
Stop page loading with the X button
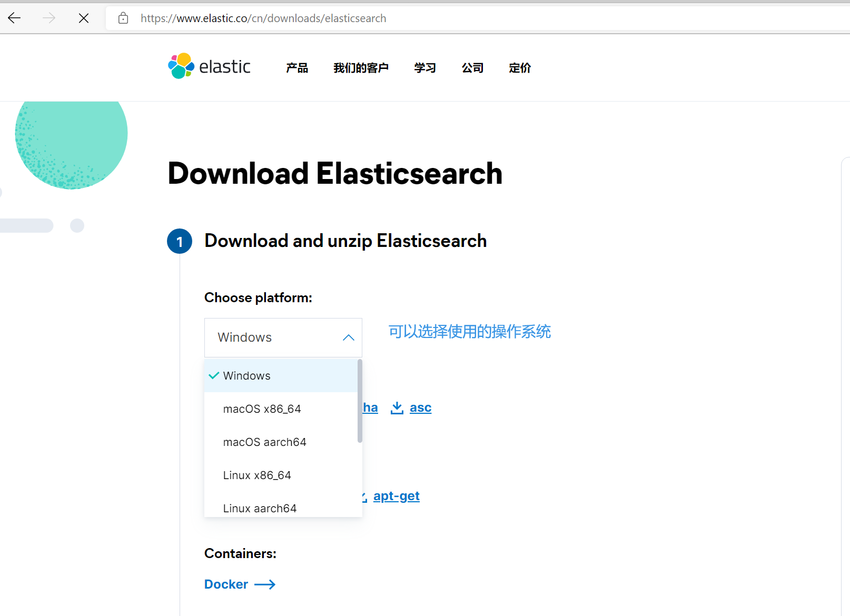coord(84,18)
